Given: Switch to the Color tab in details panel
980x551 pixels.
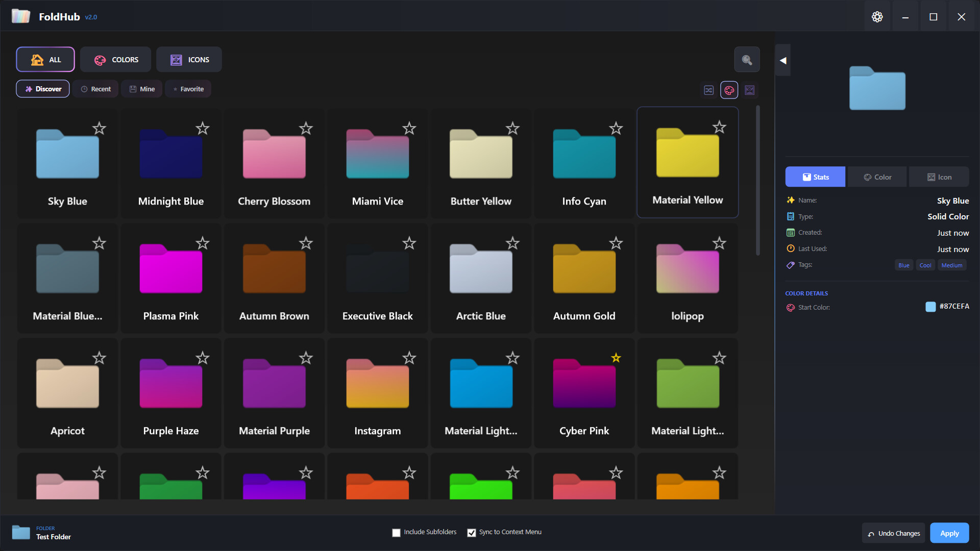Looking at the screenshot, I should tap(876, 177).
